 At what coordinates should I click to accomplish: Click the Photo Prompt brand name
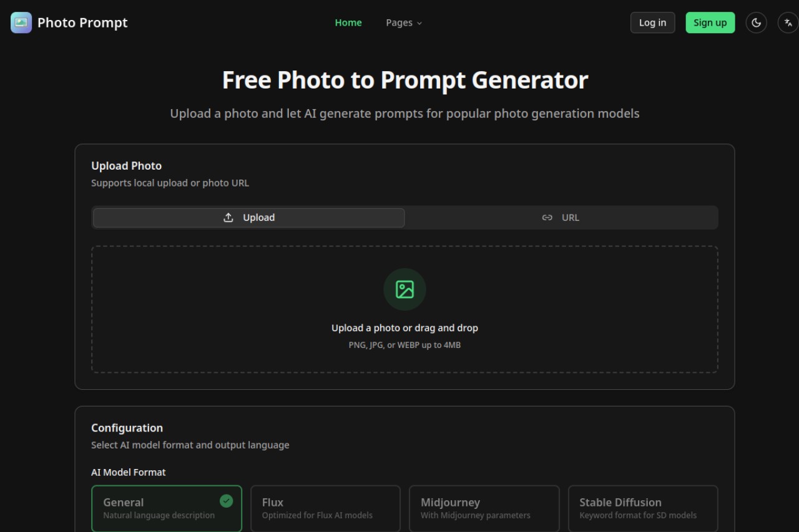pos(82,22)
